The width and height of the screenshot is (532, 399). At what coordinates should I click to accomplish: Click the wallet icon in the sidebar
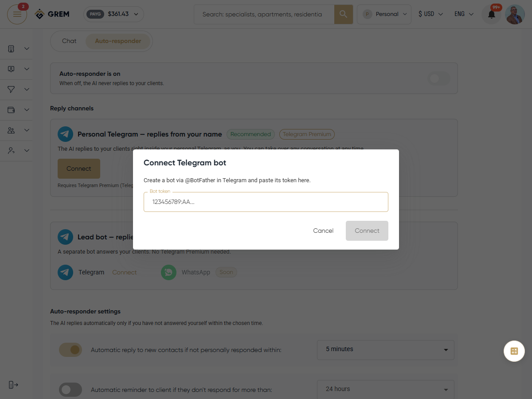[12, 110]
